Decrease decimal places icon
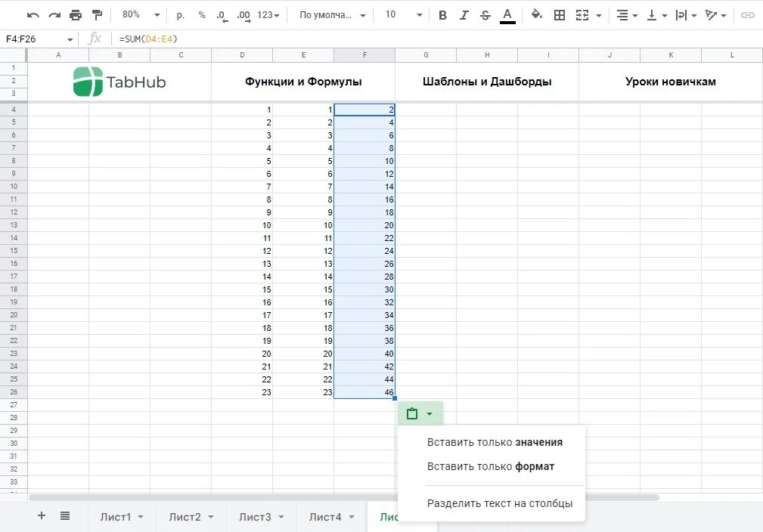The width and height of the screenshot is (763, 532). 222,16
